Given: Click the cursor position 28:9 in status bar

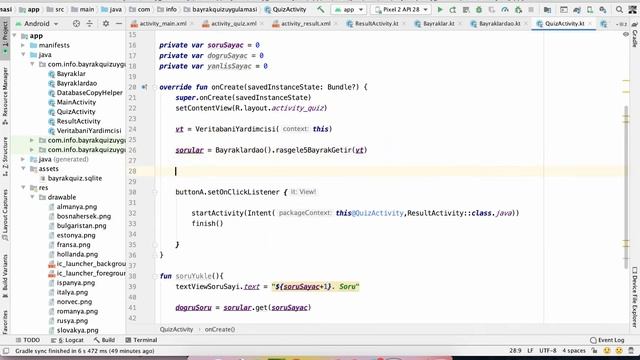Looking at the screenshot, I should [x=515, y=351].
